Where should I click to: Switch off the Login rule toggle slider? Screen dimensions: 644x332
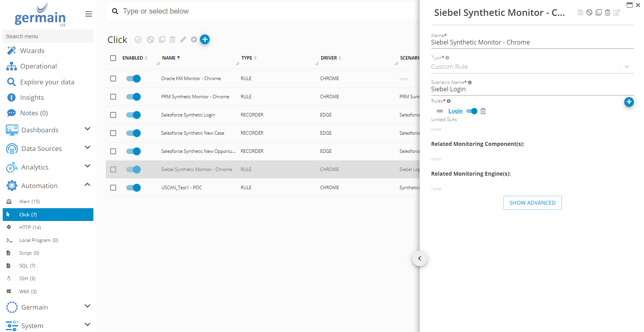click(x=472, y=111)
